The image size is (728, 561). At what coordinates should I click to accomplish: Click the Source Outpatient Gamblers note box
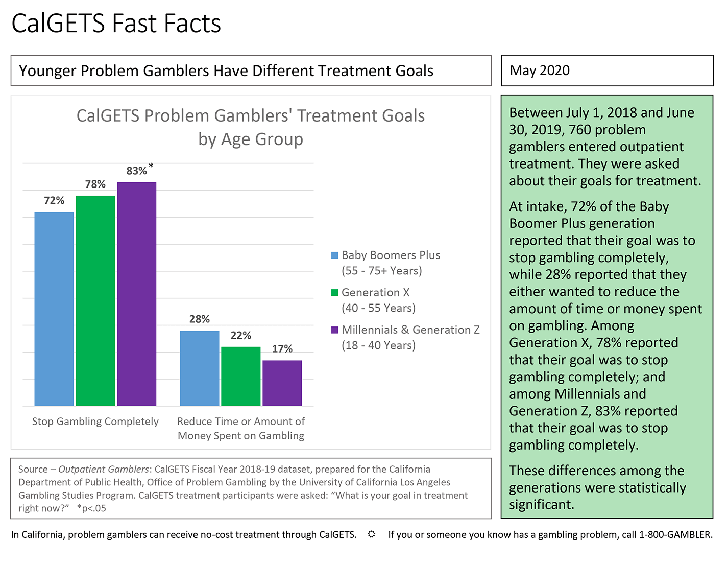[251, 488]
